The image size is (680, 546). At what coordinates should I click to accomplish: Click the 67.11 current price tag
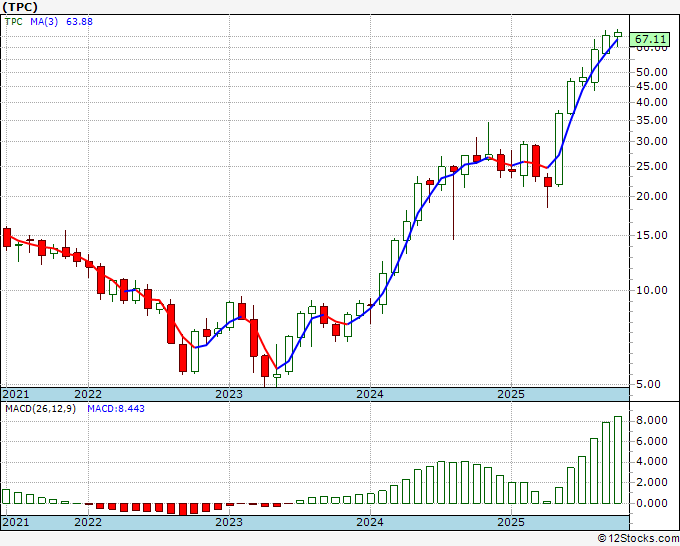click(650, 39)
